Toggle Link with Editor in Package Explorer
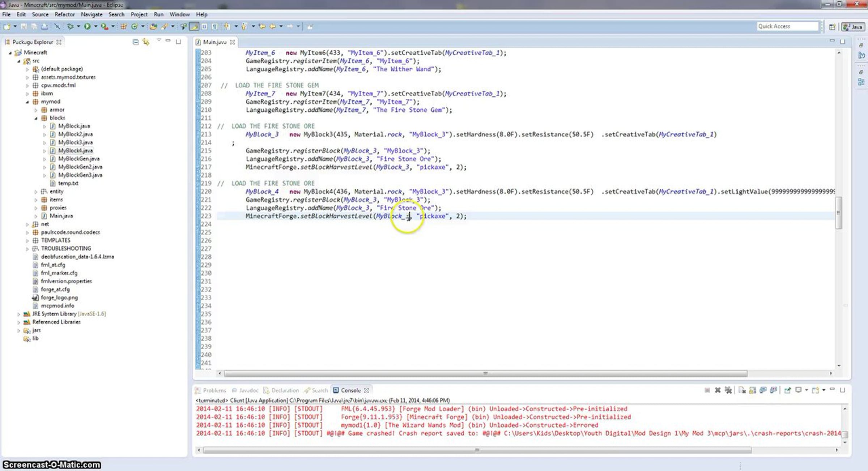The image size is (868, 471). (x=146, y=42)
